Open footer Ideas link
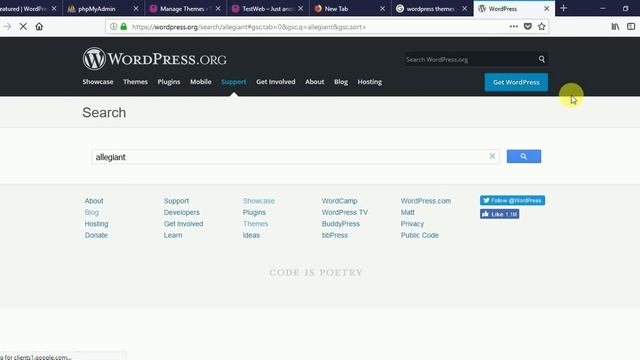This screenshot has width=640, height=360. pyautogui.click(x=251, y=235)
